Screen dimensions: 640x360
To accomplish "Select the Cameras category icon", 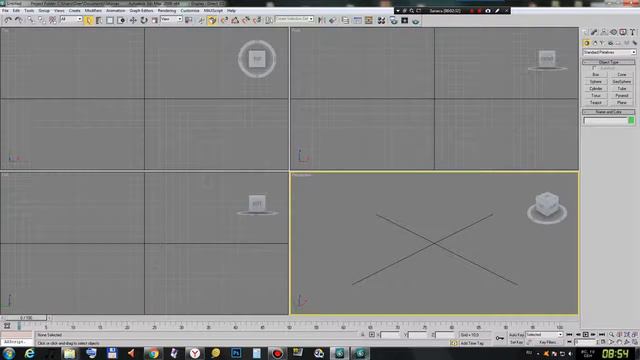I will [x=611, y=43].
